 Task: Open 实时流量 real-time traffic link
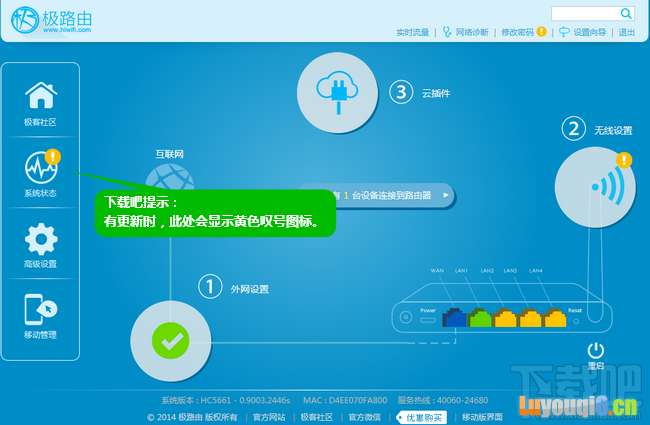click(412, 33)
